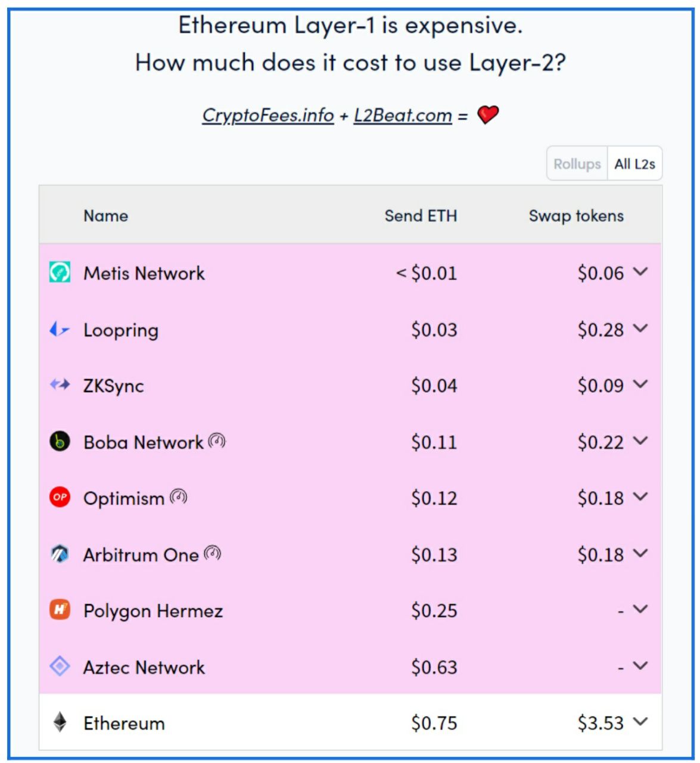The width and height of the screenshot is (700, 763).
Task: Click the orange Polygon Hermez logo
Action: pyautogui.click(x=60, y=610)
